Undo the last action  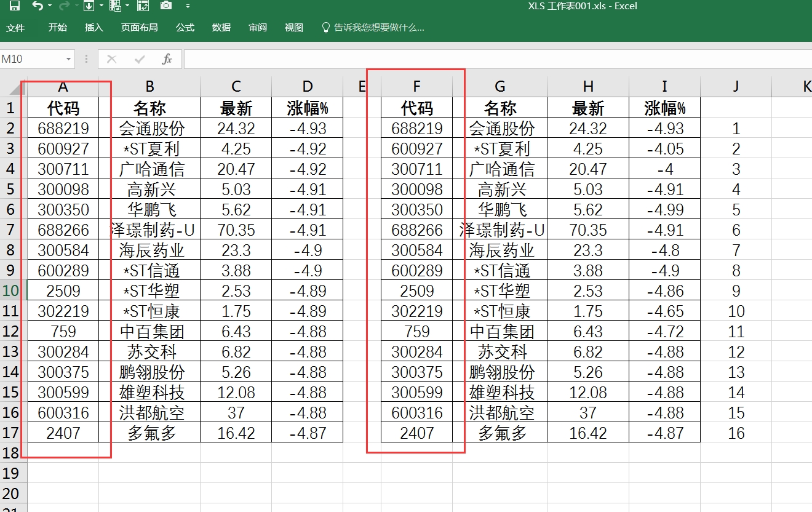click(x=38, y=6)
